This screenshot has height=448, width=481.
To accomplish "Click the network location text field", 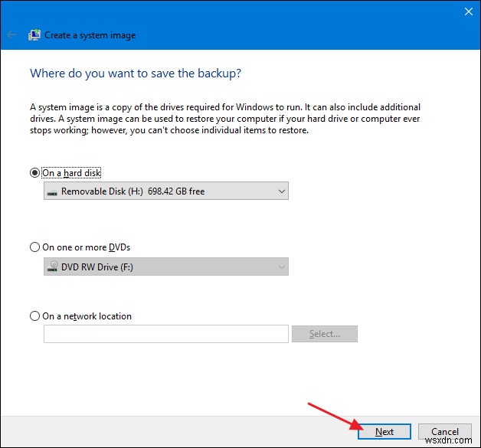I will pos(166,334).
